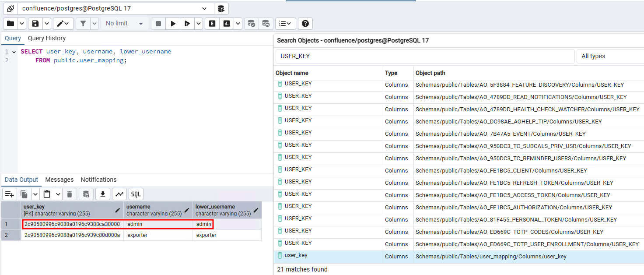Click the column icon in AO_FE1BC5_CLIENT row
Screen dimensions: 644x275
pos(280,169)
